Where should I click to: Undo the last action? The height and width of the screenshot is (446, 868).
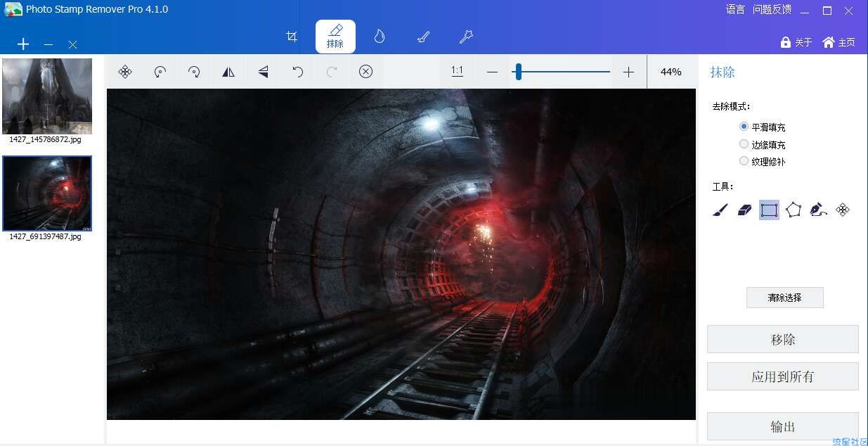tap(297, 72)
